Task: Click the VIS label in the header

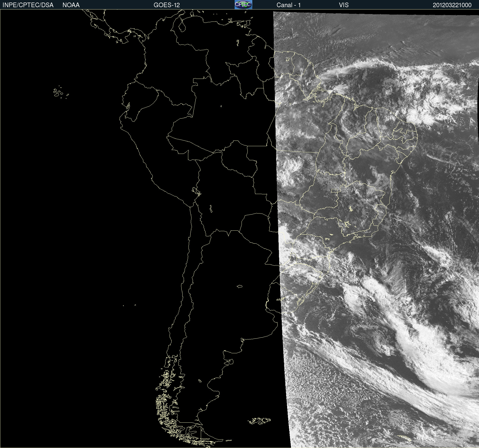Action: pos(344,5)
